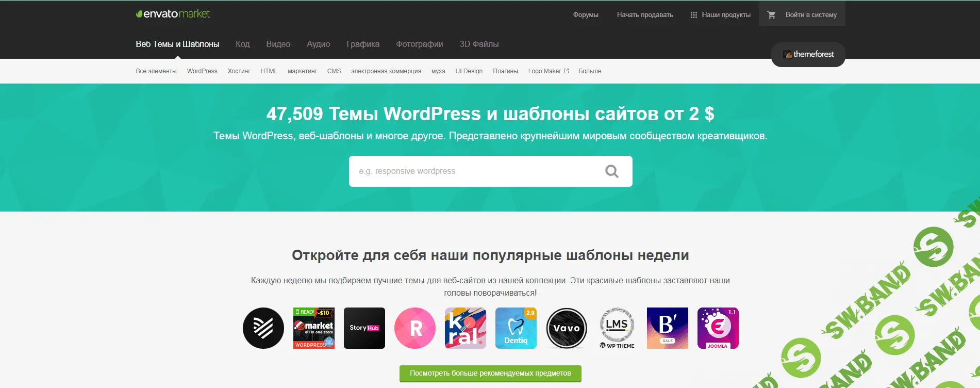This screenshot has height=388, width=980.
Task: Open the B' sale theme thumbnail
Action: pos(668,328)
